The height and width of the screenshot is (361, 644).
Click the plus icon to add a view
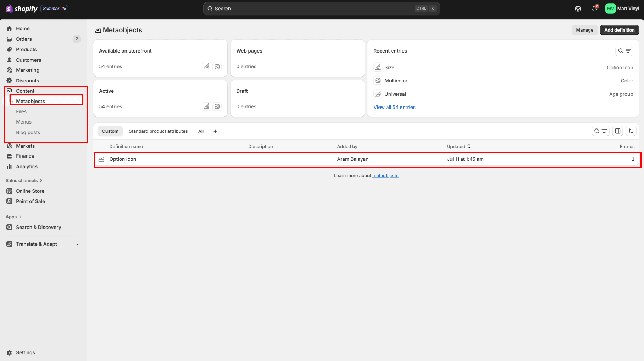(215, 131)
